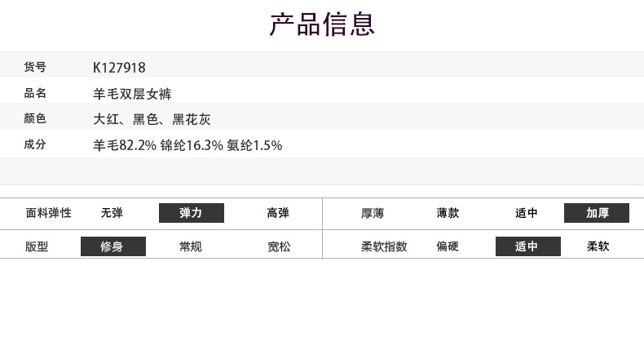Choose highlighted 适中 in 柔软指数 row
This screenshot has width=644, height=337.
coord(527,246)
